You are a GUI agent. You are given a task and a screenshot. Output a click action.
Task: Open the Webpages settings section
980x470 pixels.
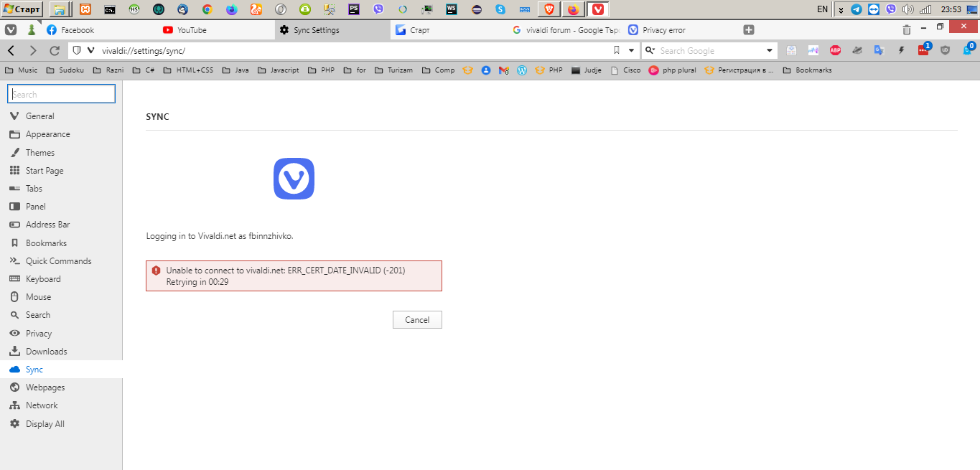point(61,387)
